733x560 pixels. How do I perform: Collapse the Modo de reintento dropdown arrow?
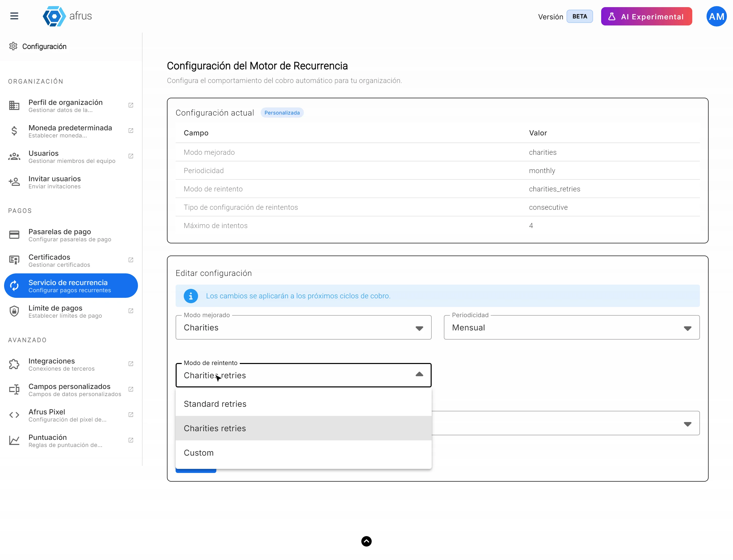point(419,375)
